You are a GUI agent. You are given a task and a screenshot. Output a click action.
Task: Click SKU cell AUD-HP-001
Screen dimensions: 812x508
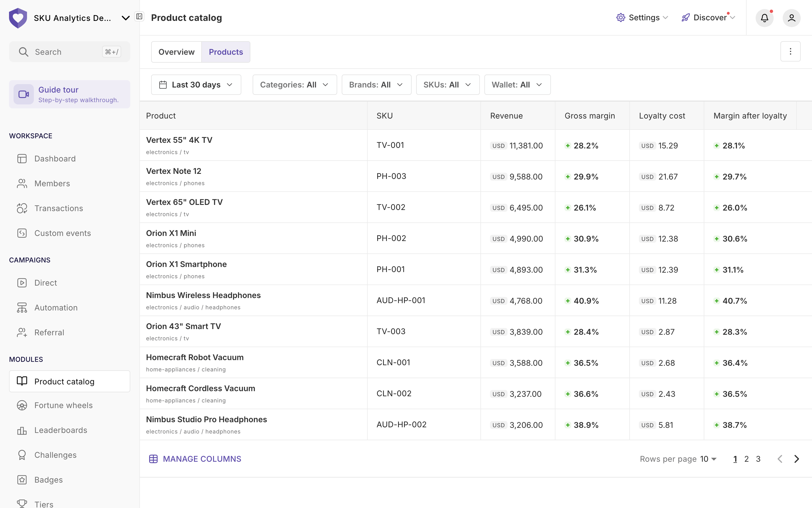click(x=401, y=300)
